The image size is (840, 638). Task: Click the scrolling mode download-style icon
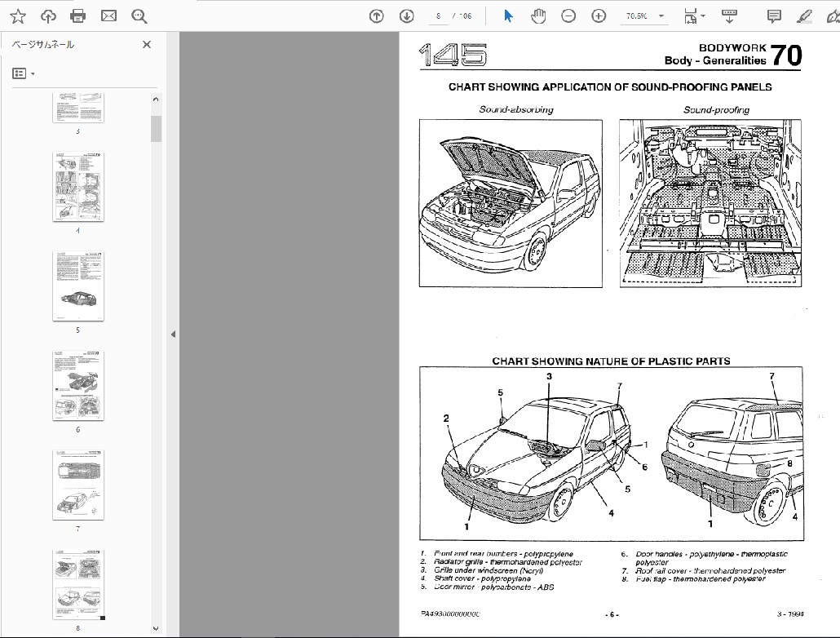(729, 16)
